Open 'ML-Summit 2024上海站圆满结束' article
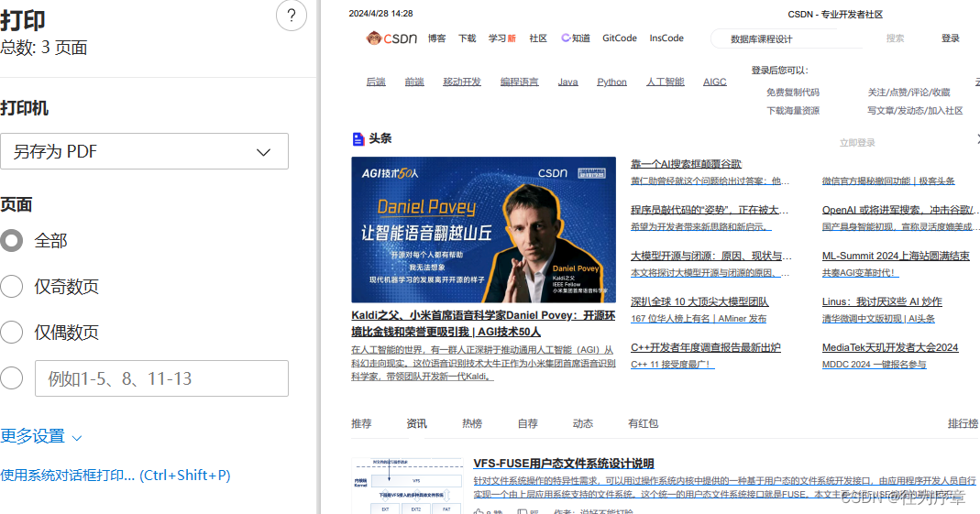 [896, 256]
